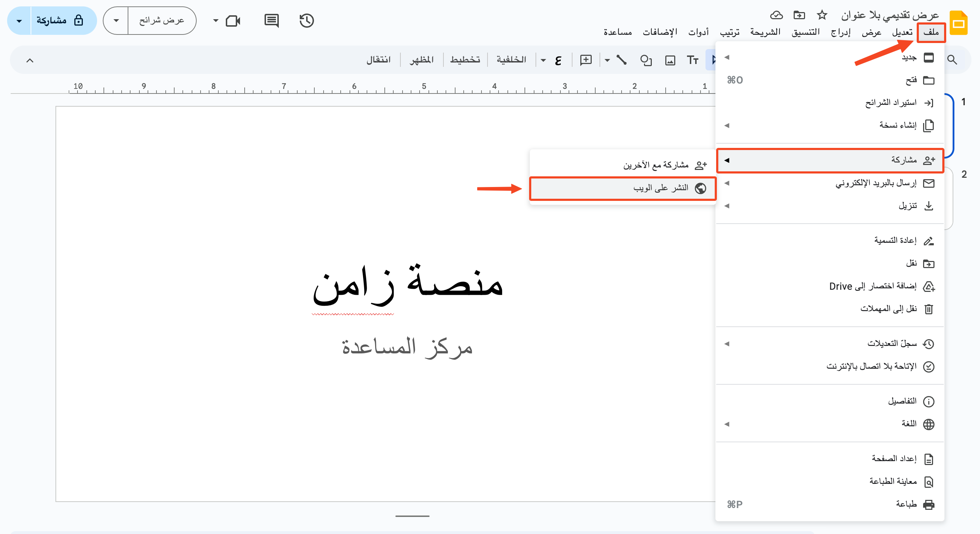
Task: Choose إعادة التسمية menu item
Action: [830, 240]
